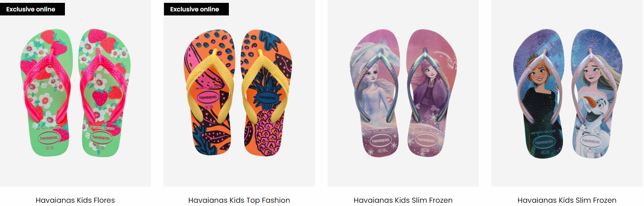Select the left green strawberry sandal image
The image size is (644, 206).
[46, 93]
